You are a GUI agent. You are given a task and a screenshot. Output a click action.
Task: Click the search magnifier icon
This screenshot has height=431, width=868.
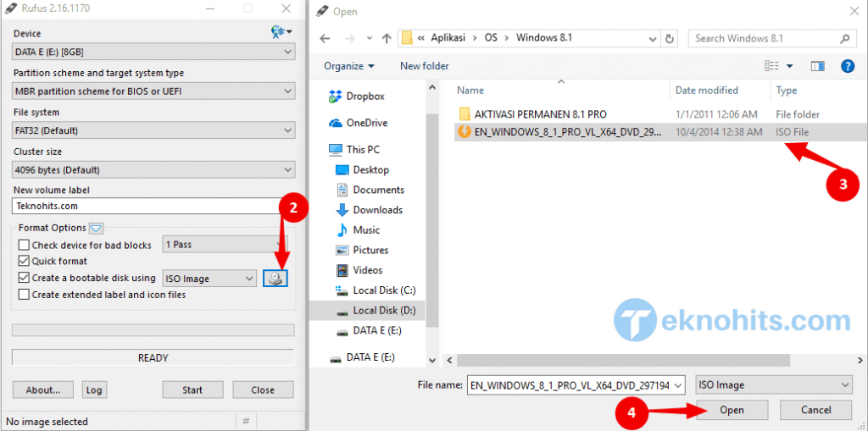click(844, 39)
